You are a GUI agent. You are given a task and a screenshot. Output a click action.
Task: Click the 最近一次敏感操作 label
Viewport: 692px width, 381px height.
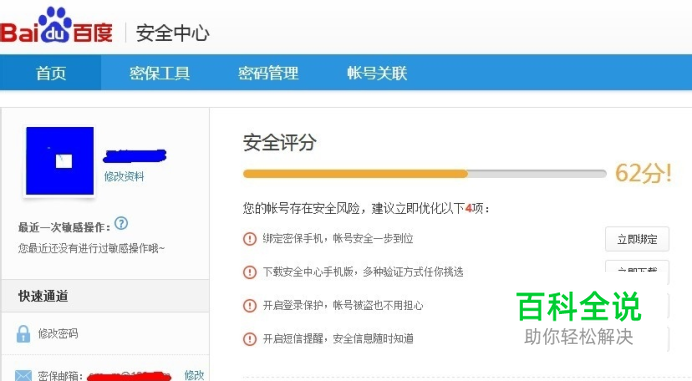pos(64,227)
